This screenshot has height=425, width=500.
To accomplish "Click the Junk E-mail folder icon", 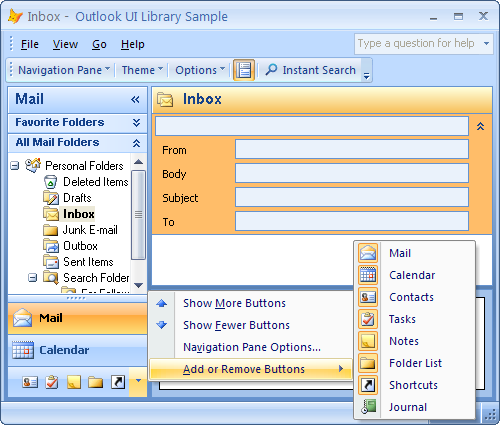I will [50, 230].
